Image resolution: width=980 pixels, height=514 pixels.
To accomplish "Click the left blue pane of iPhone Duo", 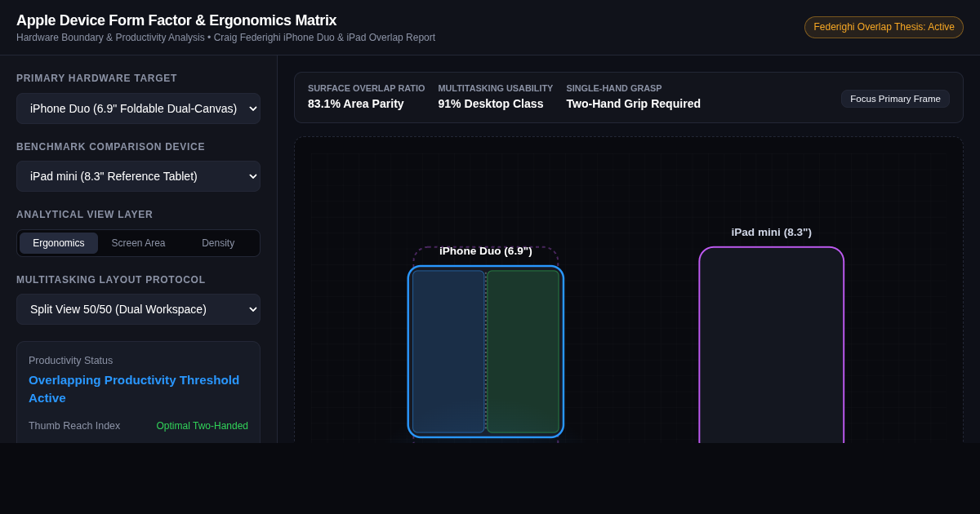I will [448, 352].
